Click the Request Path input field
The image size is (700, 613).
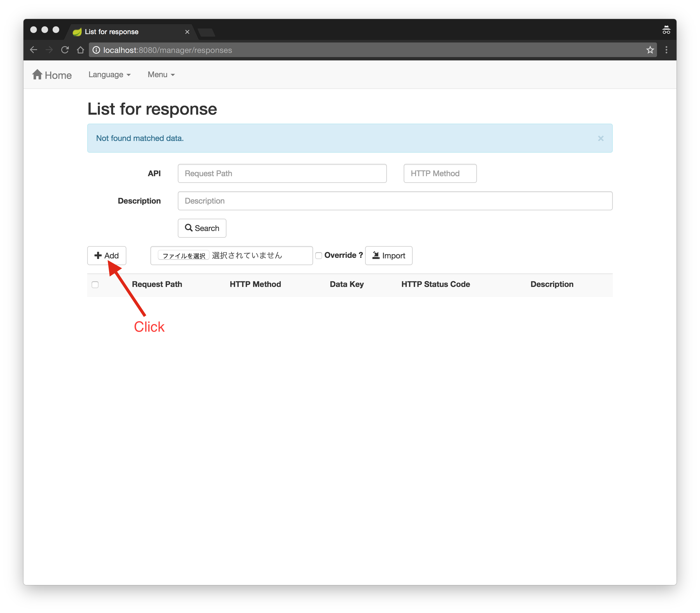[282, 173]
